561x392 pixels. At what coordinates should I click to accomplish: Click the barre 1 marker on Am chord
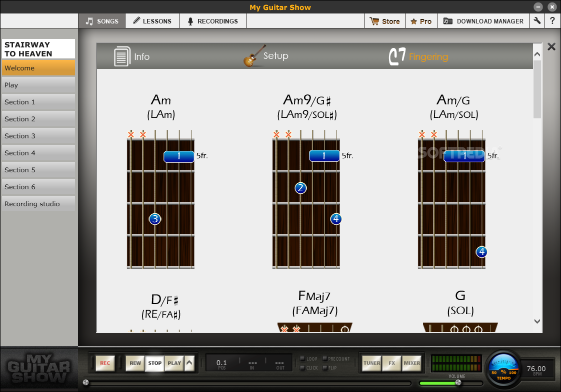click(179, 156)
